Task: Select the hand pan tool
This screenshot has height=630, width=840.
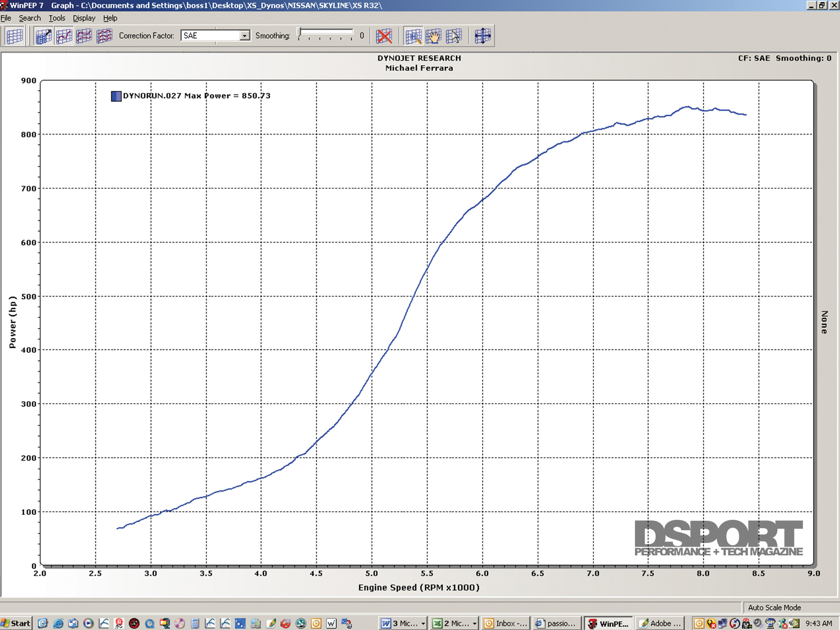Action: pyautogui.click(x=433, y=36)
